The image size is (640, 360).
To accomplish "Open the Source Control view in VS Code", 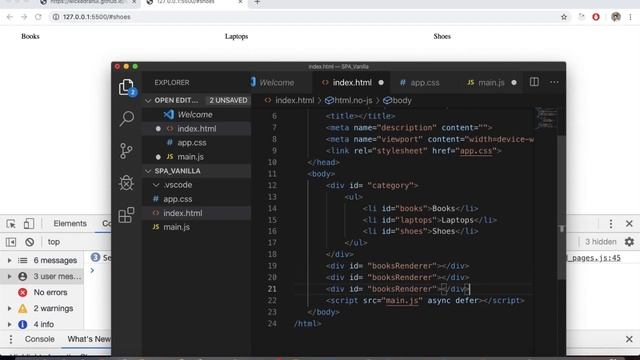I will [127, 151].
